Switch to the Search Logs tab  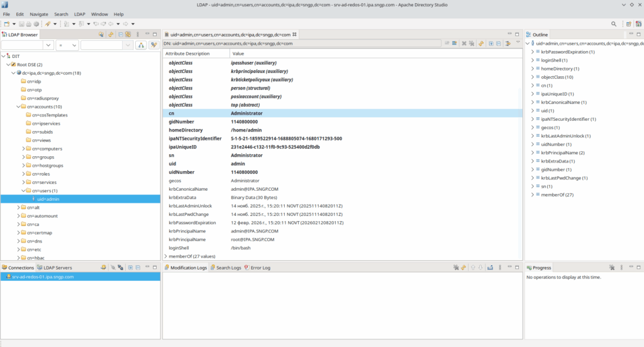click(x=226, y=268)
